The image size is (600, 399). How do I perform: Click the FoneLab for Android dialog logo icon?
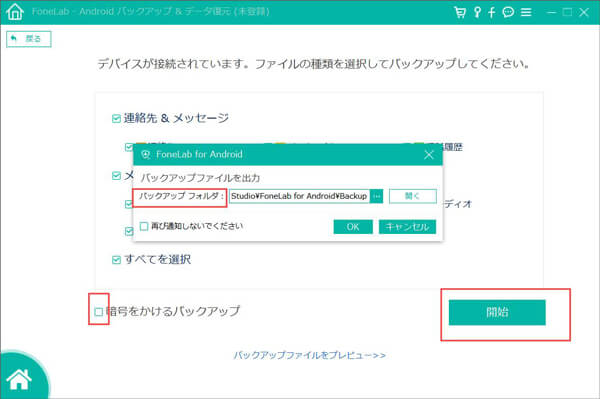tap(145, 155)
